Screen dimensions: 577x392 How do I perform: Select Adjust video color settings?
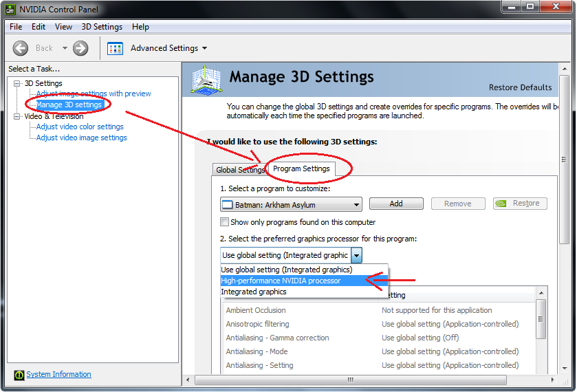point(80,127)
